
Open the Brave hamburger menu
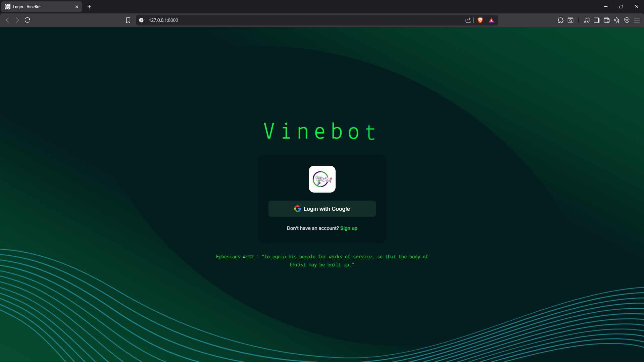click(x=637, y=20)
